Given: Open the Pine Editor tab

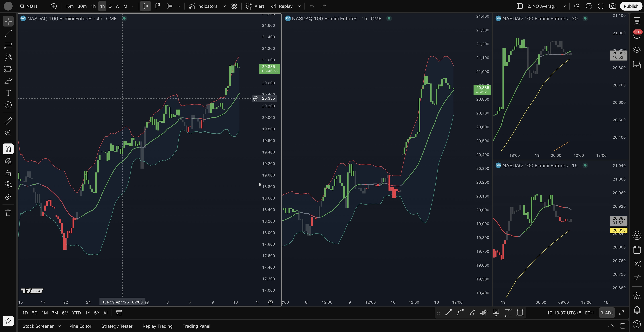Looking at the screenshot, I should pyautogui.click(x=80, y=326).
